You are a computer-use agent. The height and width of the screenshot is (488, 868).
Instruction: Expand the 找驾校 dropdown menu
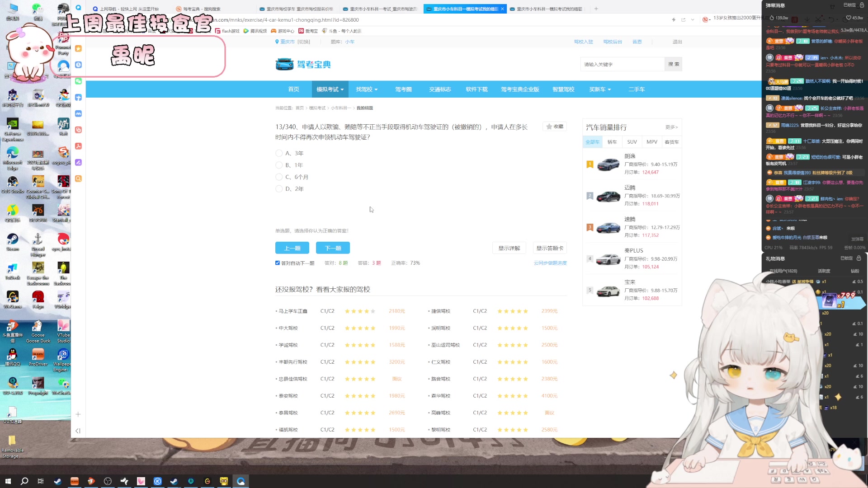point(366,89)
